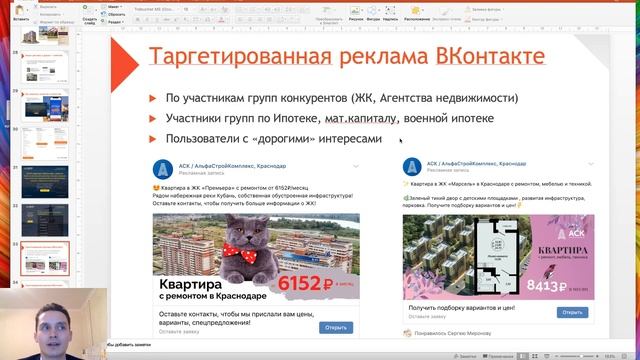The width and height of the screenshot is (640, 360).
Task: Select slide thumbnail 29 with phone mockup
Action: (44, 106)
